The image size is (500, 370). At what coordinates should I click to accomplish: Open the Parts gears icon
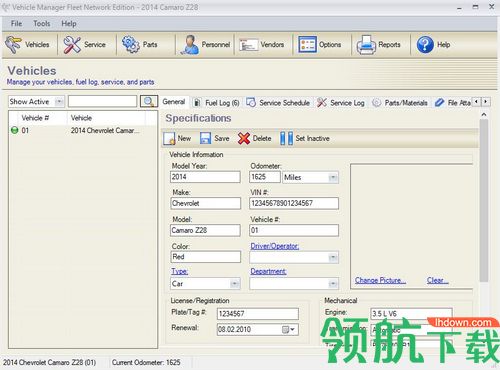[x=130, y=44]
